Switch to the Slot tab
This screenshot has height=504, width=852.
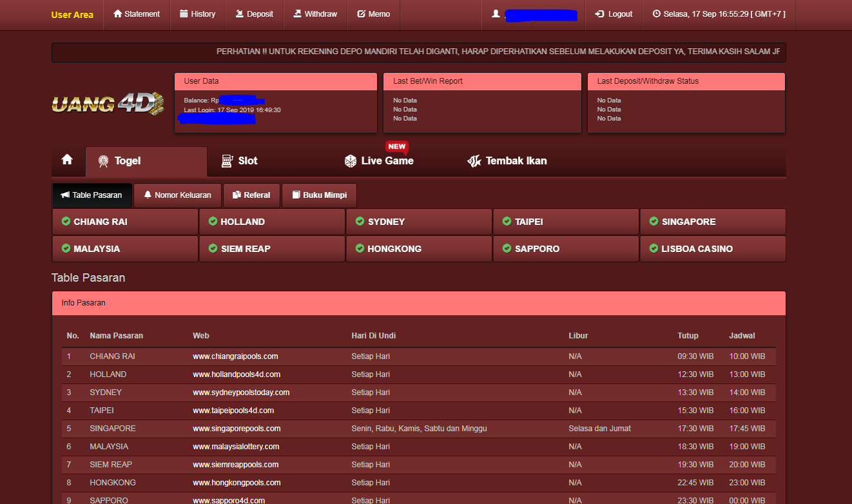pos(239,161)
